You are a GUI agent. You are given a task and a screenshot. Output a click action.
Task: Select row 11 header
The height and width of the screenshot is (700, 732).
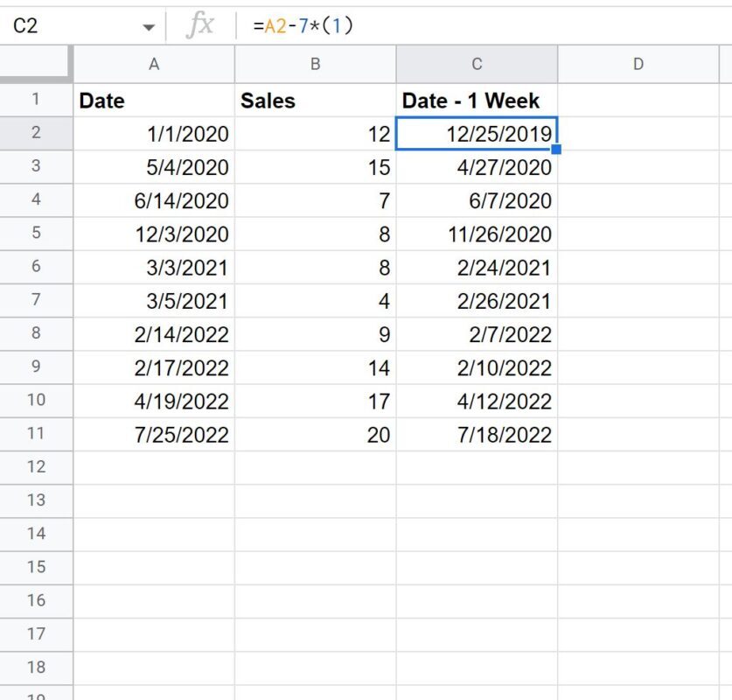click(x=36, y=434)
